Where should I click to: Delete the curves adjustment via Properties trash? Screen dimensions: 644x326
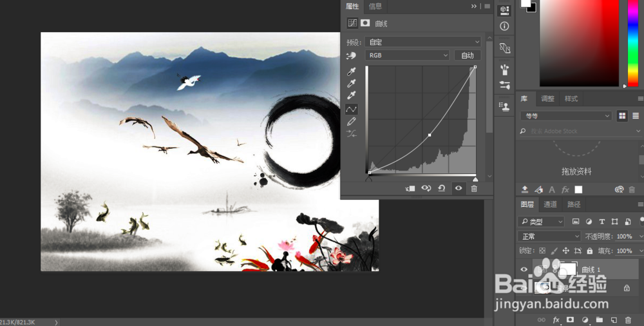pyautogui.click(x=474, y=188)
